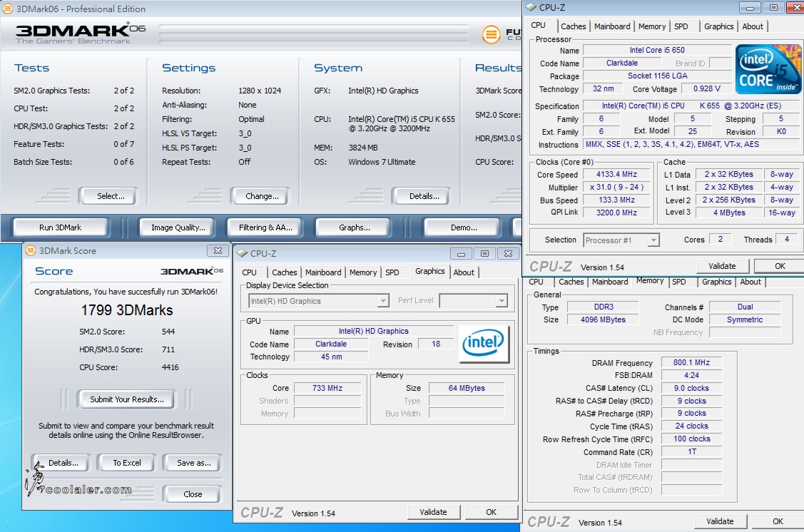Close the 3DMark Score dialog with the X
Image resolution: width=804 pixels, height=532 pixels.
pyautogui.click(x=218, y=250)
